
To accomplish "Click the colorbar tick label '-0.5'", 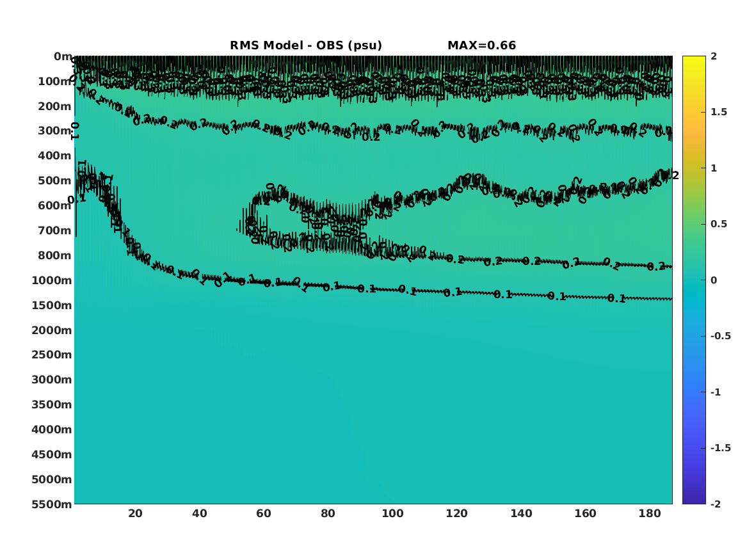I will click(x=721, y=336).
